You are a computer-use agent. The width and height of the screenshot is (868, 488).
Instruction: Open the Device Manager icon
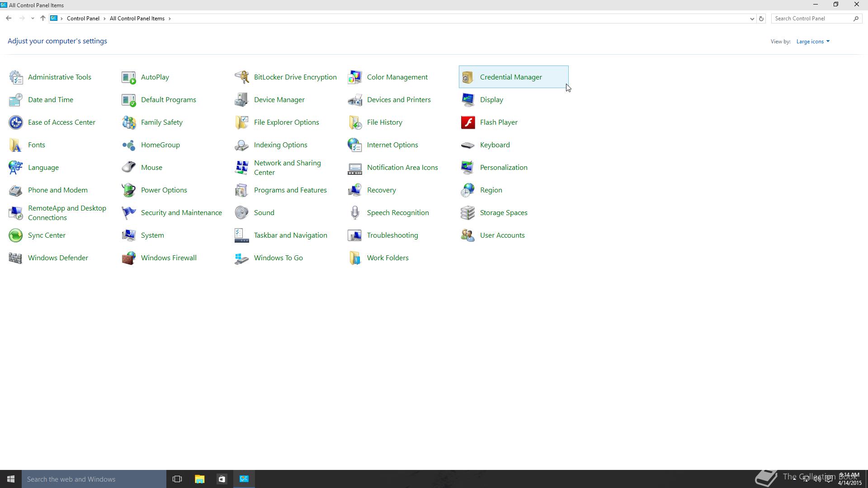(242, 100)
